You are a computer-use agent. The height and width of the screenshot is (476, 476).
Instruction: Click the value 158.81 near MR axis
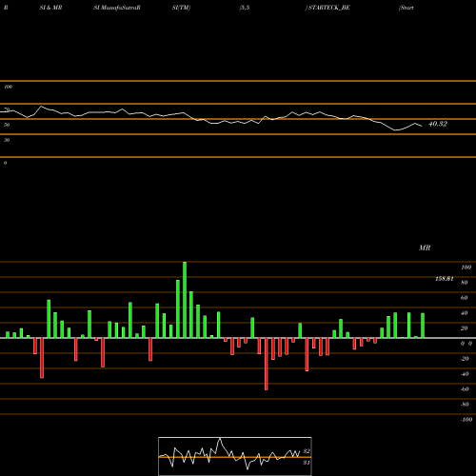(x=445, y=279)
